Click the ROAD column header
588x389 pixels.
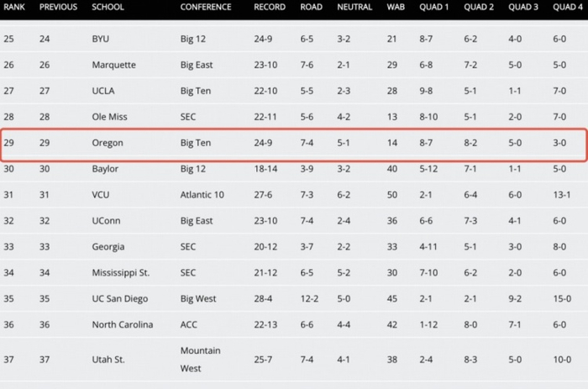point(311,8)
